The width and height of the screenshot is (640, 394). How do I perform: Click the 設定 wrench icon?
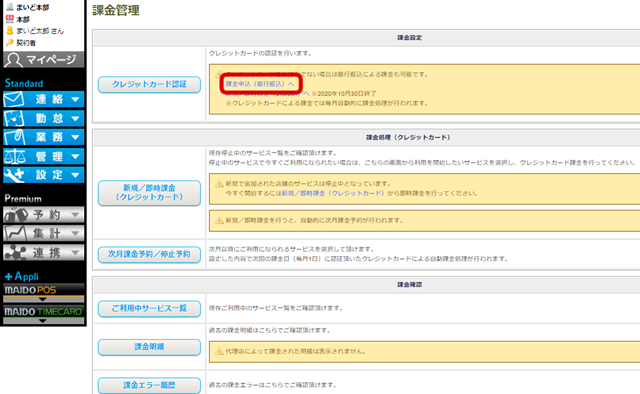click(x=14, y=175)
